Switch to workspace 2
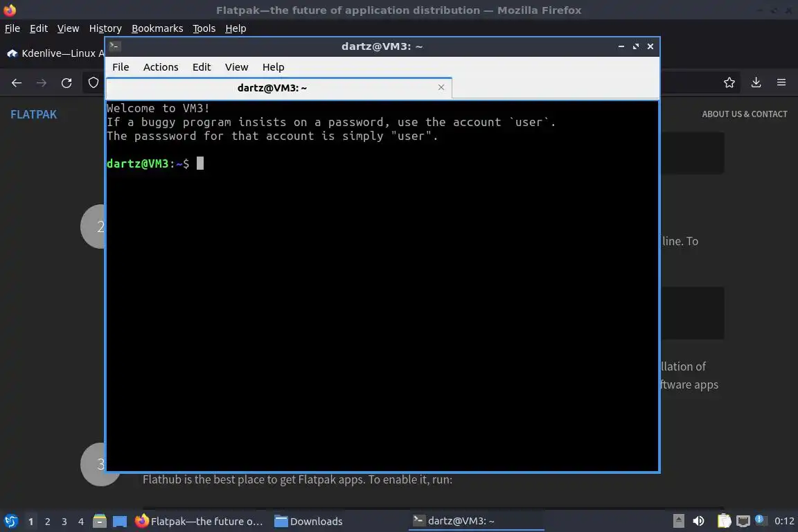 [x=47, y=522]
